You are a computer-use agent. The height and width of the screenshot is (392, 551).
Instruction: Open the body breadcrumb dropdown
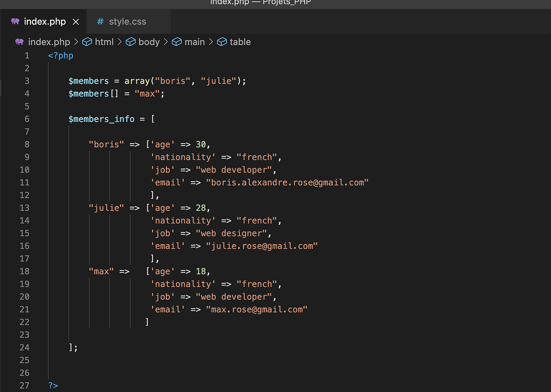149,42
